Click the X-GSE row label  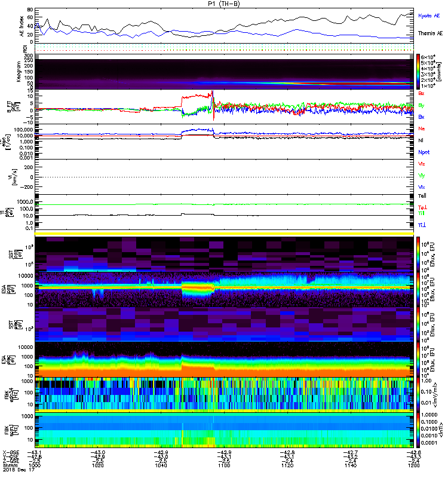point(11,453)
